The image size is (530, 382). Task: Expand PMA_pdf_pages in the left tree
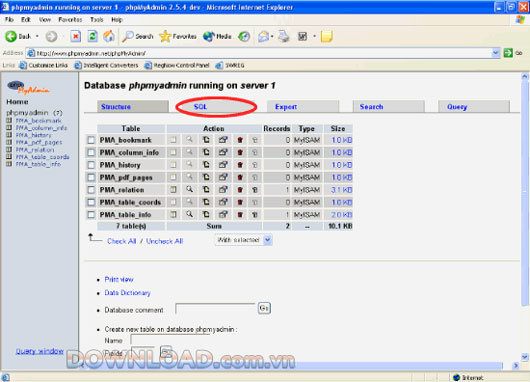[x=9, y=142]
